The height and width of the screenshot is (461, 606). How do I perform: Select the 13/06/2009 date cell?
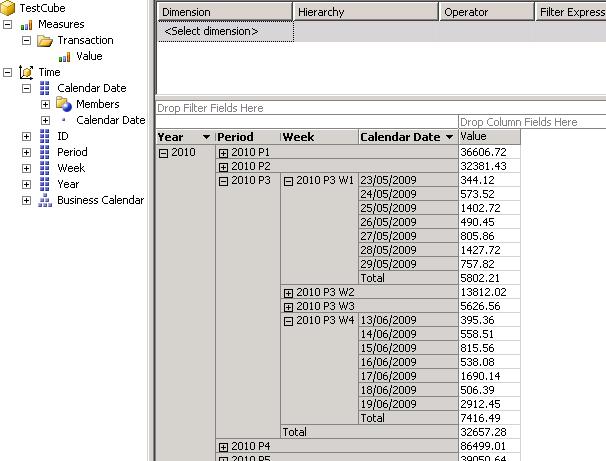tap(408, 320)
